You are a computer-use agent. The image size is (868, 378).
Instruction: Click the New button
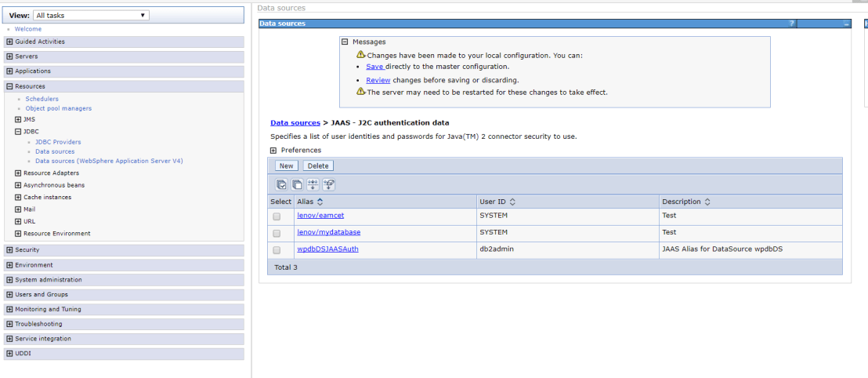click(x=286, y=166)
